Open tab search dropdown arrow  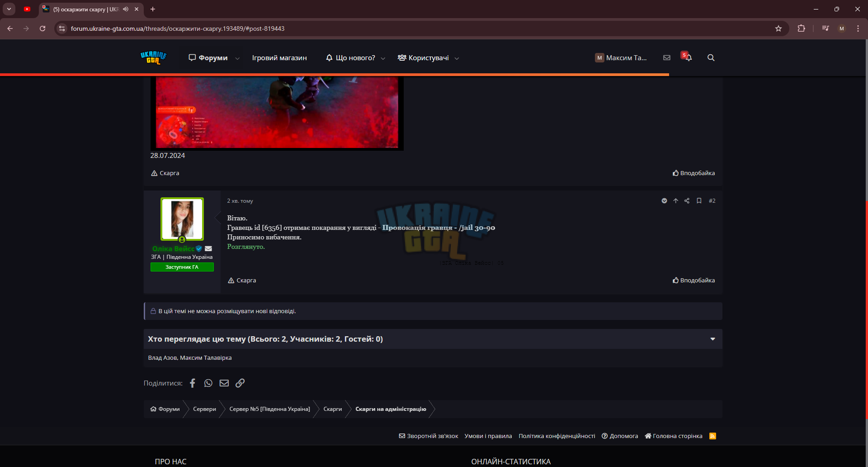(9, 9)
